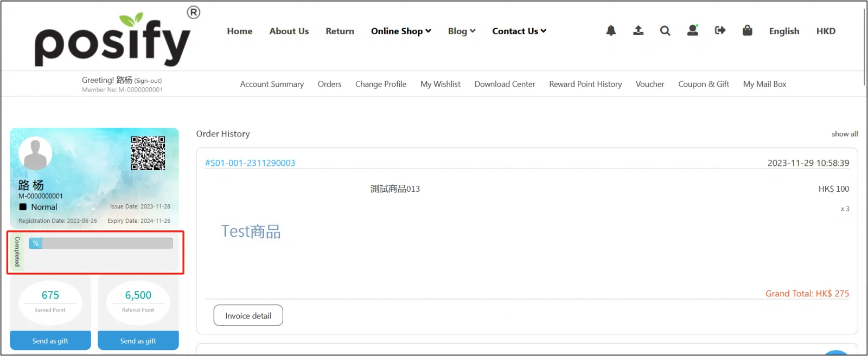Expand the Online Shop dropdown
The height and width of the screenshot is (356, 868).
click(x=401, y=31)
